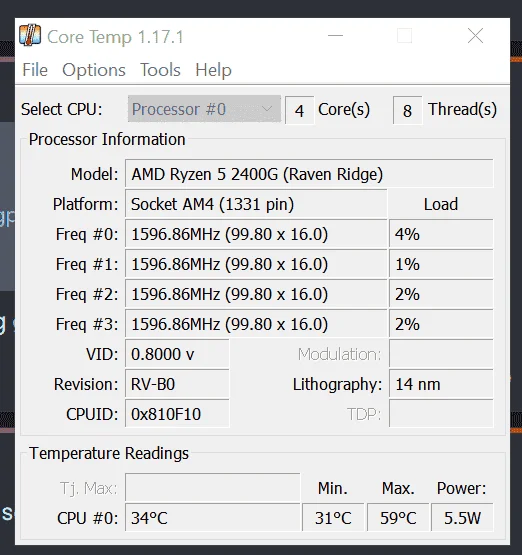522x555 pixels.
Task: Click the threads count field showing 8
Action: [x=407, y=110]
